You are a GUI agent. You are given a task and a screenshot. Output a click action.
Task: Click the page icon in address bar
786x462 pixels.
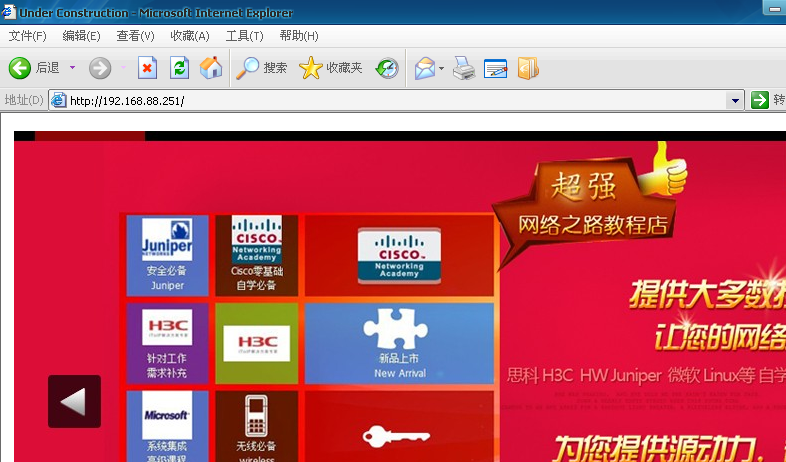pos(59,100)
